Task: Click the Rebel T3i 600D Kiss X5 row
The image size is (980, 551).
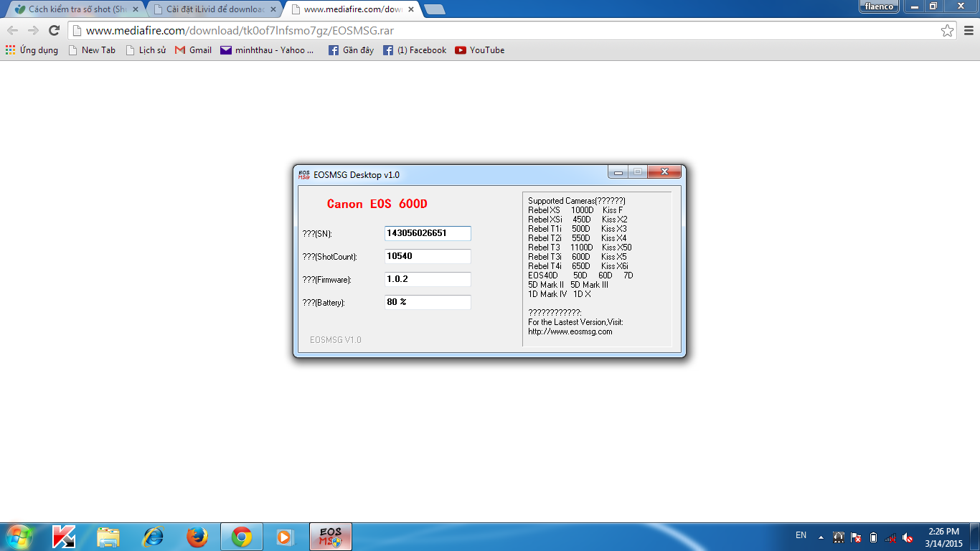Action: (578, 257)
